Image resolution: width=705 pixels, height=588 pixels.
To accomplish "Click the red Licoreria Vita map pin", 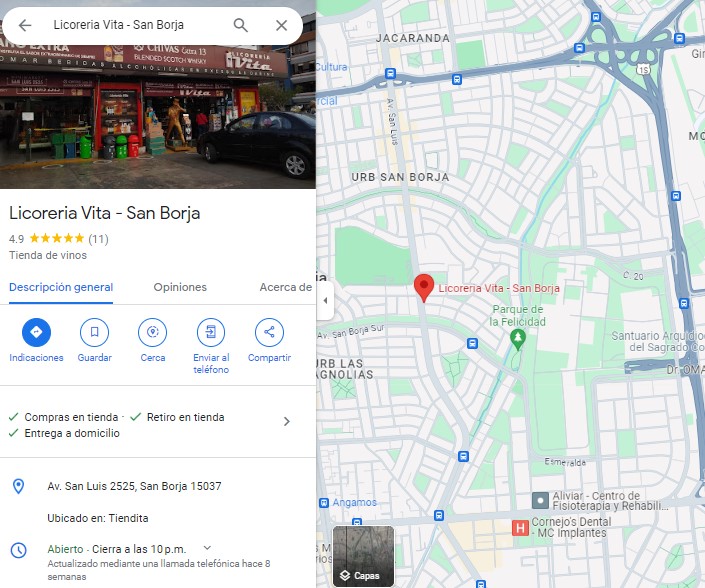I will coord(424,288).
